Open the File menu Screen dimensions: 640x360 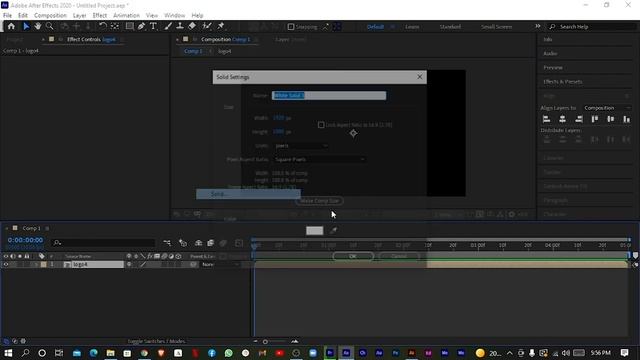coord(7,15)
